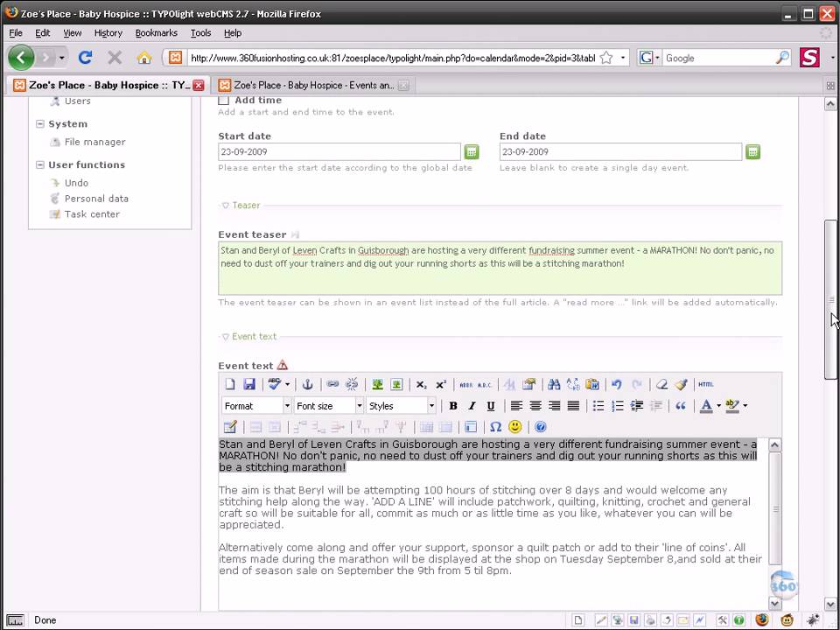Click the Paste from Word icon

592,384
